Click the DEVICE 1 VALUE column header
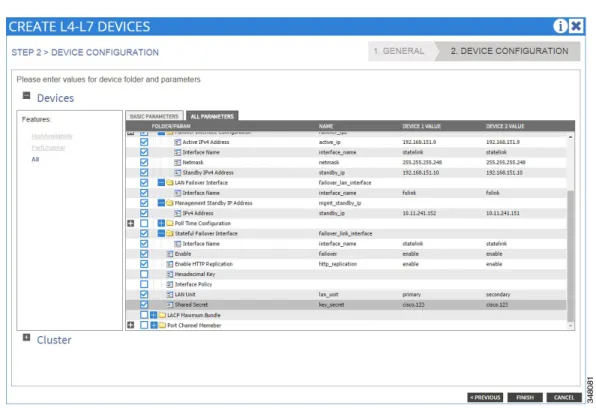Image resolution: width=596 pixels, height=414 pixels. (422, 126)
